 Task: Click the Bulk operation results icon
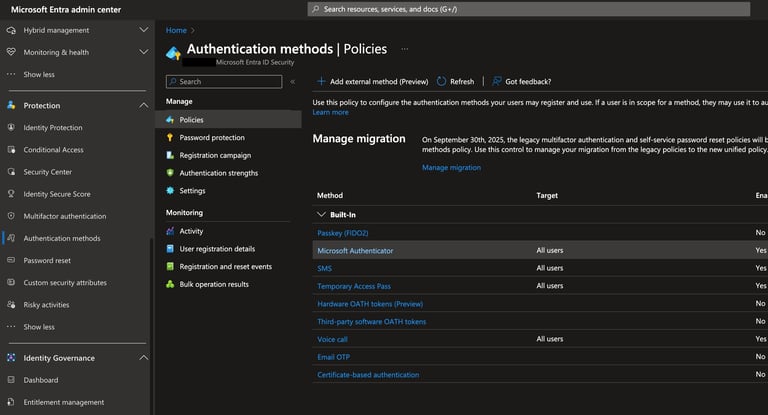170,284
